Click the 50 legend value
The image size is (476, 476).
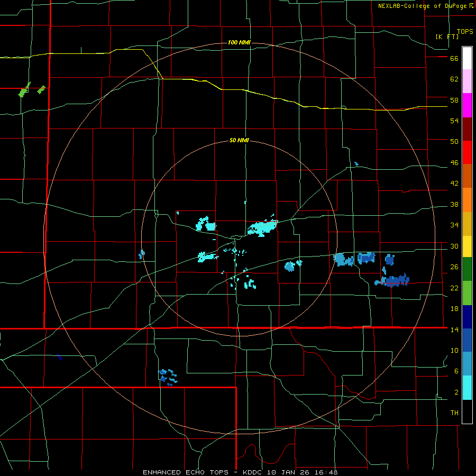454,142
